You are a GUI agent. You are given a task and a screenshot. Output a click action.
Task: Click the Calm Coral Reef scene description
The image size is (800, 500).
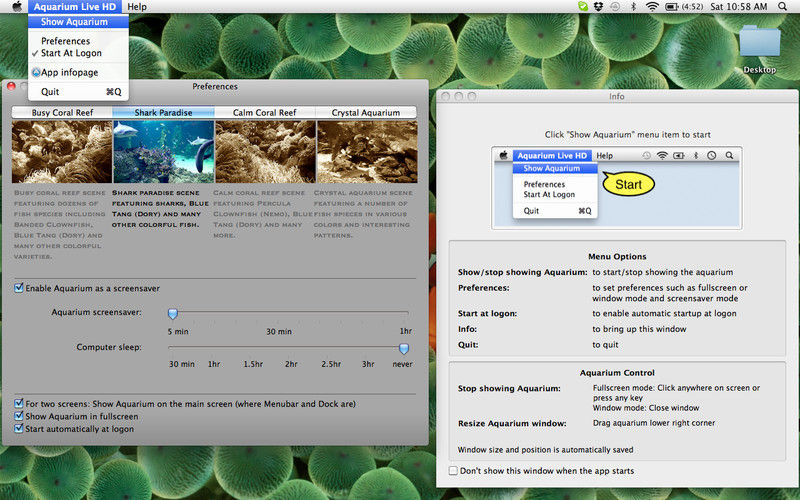[262, 214]
